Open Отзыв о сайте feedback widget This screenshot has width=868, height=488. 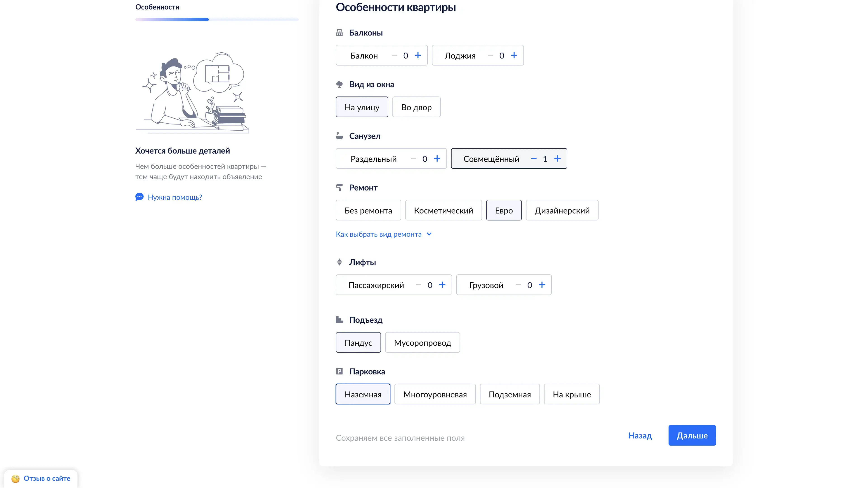coord(47,479)
